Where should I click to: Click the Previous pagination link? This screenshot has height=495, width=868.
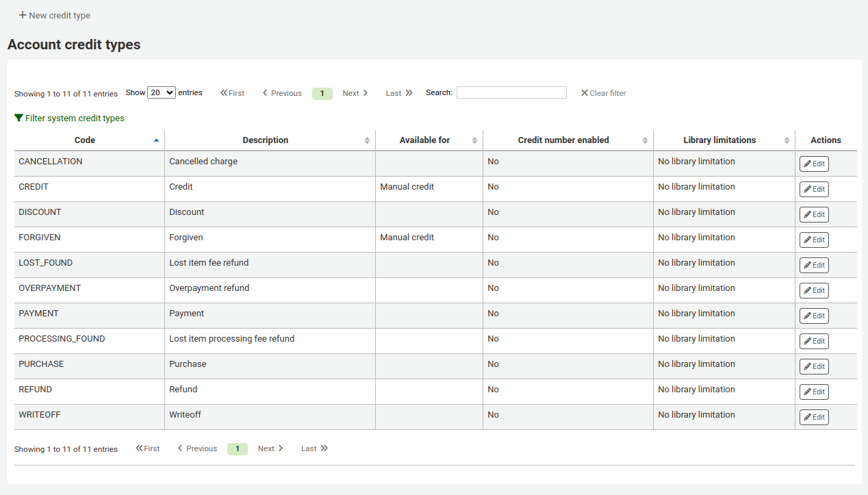pos(281,92)
